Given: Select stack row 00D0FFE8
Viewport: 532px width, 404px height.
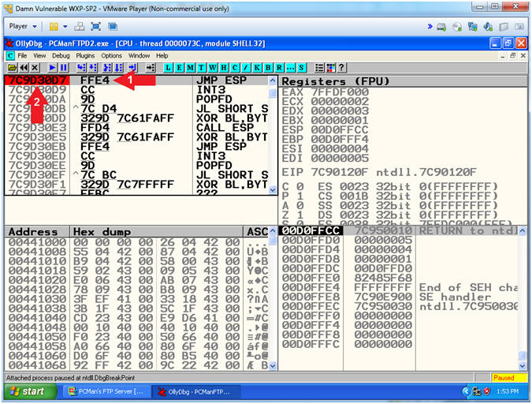Looking at the screenshot, I should (399, 297).
